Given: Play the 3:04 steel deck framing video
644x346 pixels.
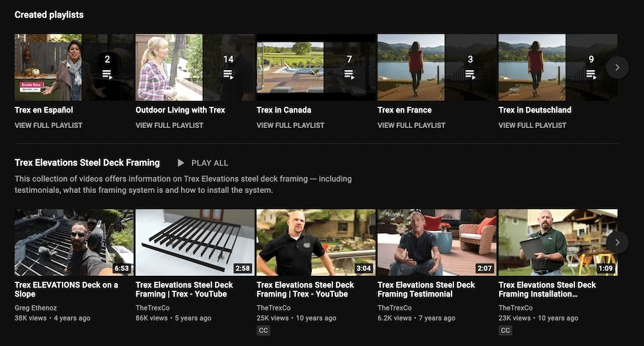Looking at the screenshot, I should [316, 242].
